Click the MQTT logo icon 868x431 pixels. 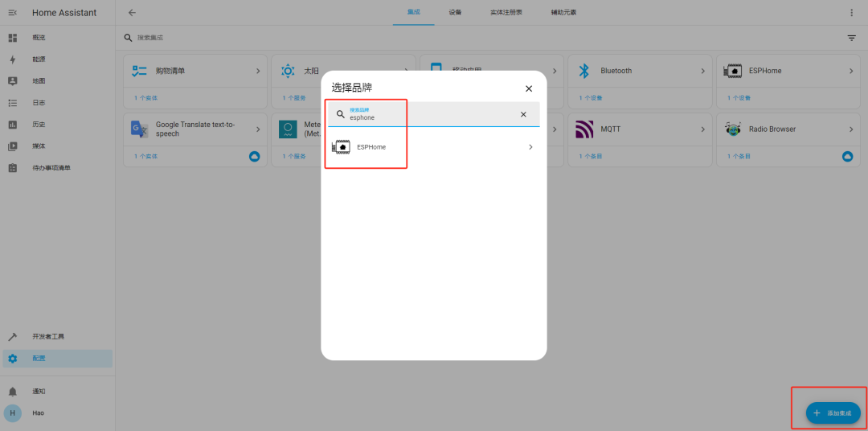click(x=584, y=129)
